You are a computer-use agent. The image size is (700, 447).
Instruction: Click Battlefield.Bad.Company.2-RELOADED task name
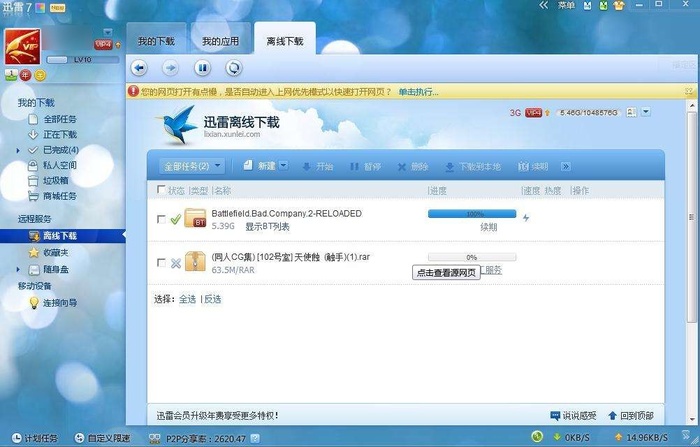coord(287,213)
